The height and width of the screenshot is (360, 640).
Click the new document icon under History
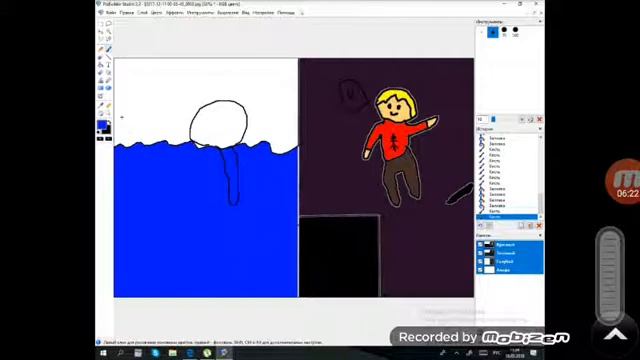(521, 226)
